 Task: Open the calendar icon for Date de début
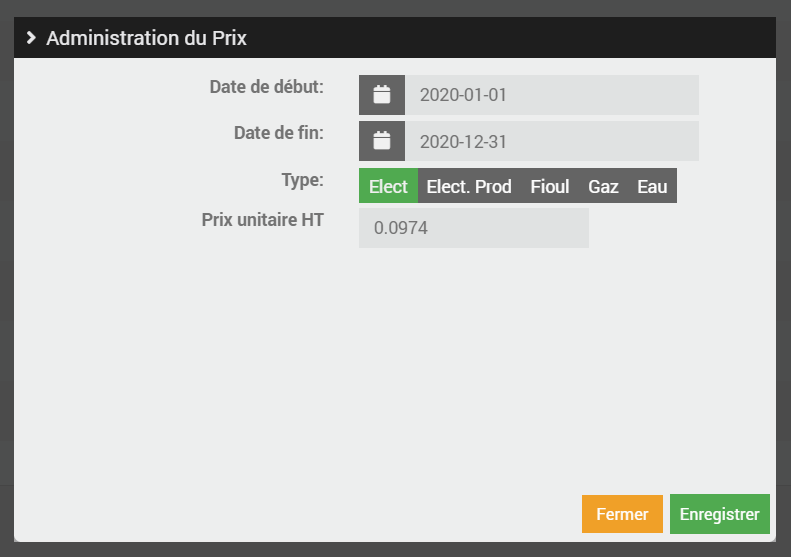click(x=381, y=95)
